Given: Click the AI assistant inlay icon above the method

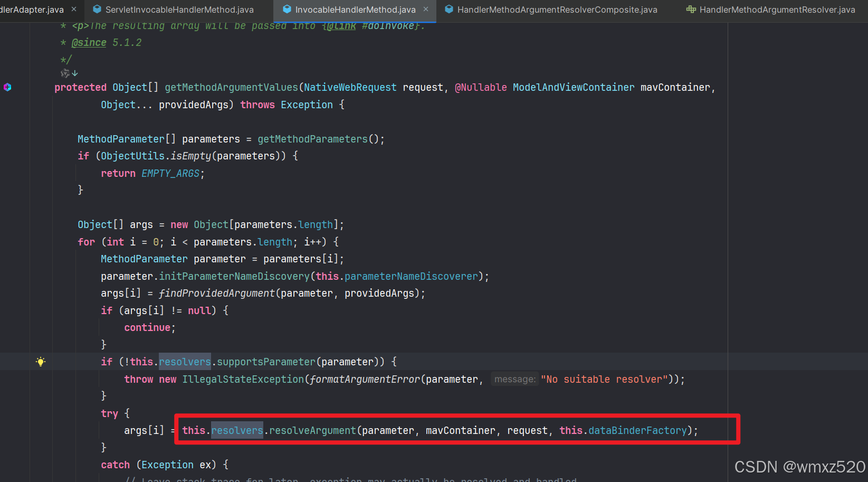Looking at the screenshot, I should pyautogui.click(x=65, y=73).
